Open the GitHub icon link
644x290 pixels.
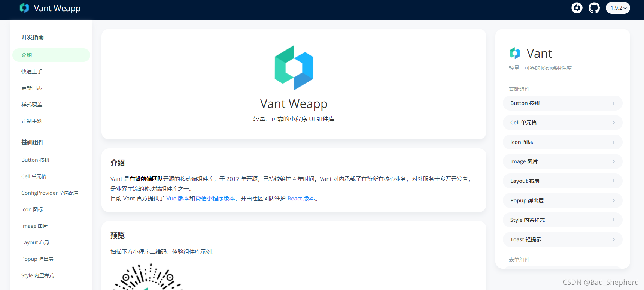click(x=594, y=8)
